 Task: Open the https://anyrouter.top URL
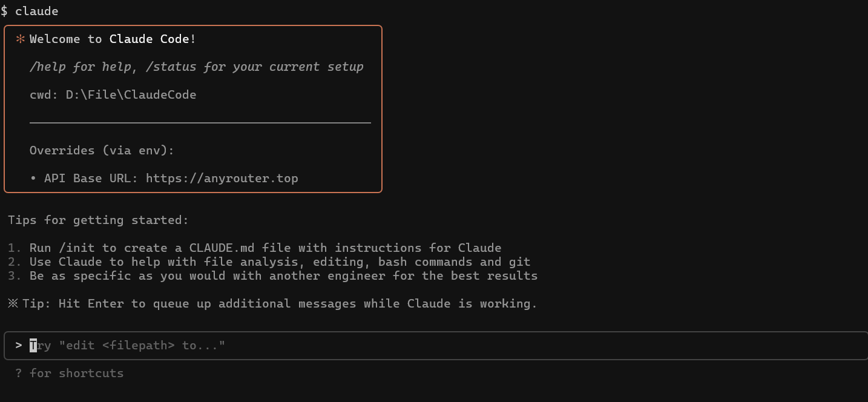pyautogui.click(x=222, y=178)
